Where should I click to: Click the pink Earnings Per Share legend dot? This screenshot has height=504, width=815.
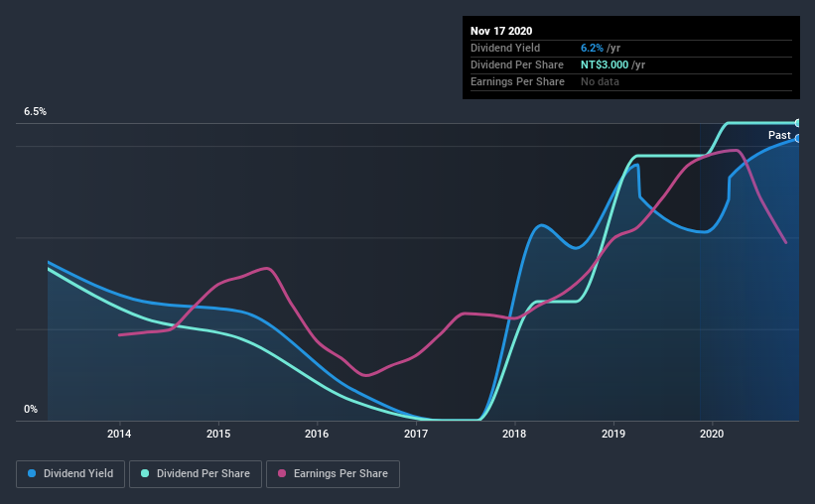click(x=282, y=473)
